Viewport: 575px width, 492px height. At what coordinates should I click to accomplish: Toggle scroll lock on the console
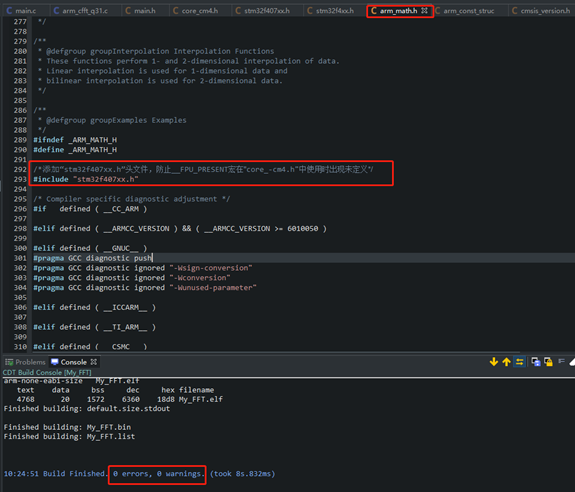(548, 362)
